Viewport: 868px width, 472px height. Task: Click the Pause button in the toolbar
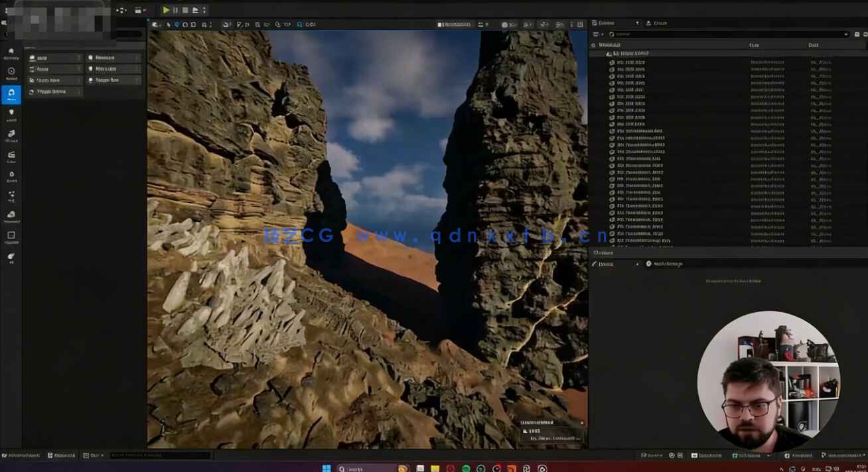pyautogui.click(x=175, y=10)
